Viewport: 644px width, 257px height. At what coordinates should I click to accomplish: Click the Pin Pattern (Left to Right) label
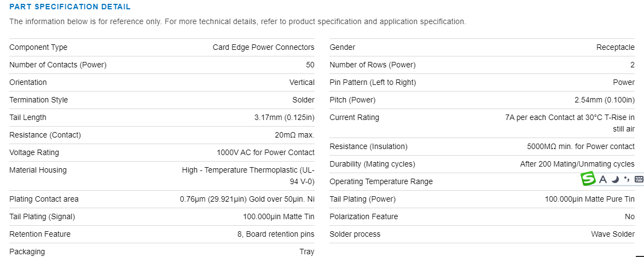(373, 82)
